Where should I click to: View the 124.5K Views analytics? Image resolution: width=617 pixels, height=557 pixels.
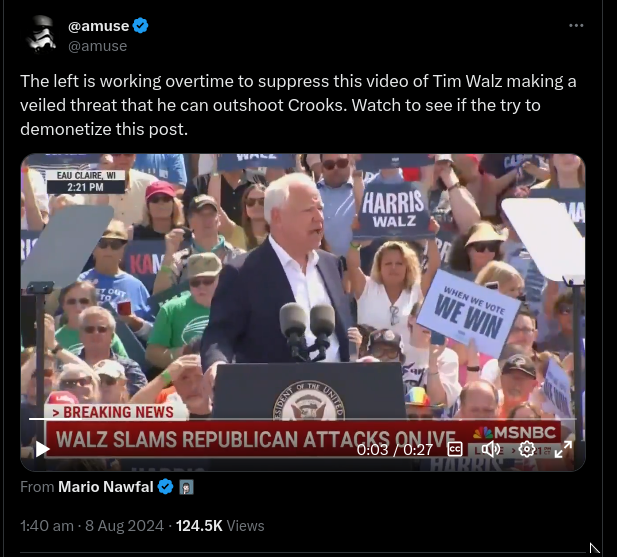pyautogui.click(x=220, y=526)
